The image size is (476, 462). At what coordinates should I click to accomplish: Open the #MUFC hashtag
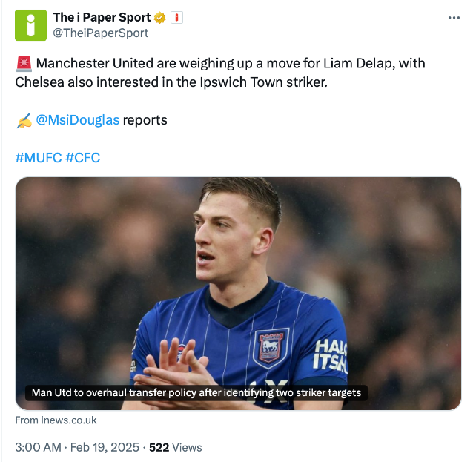click(x=38, y=158)
